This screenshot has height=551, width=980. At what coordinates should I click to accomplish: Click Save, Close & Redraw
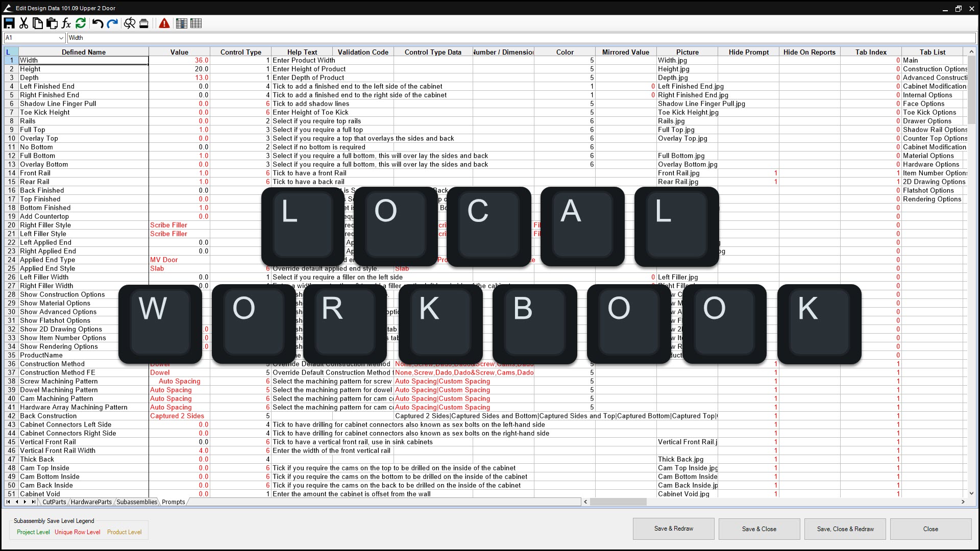coord(845,529)
